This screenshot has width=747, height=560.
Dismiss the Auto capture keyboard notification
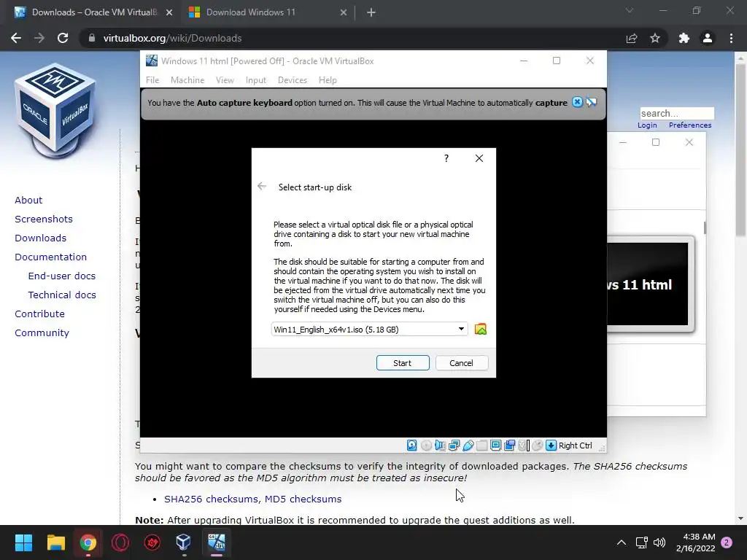coord(578,102)
